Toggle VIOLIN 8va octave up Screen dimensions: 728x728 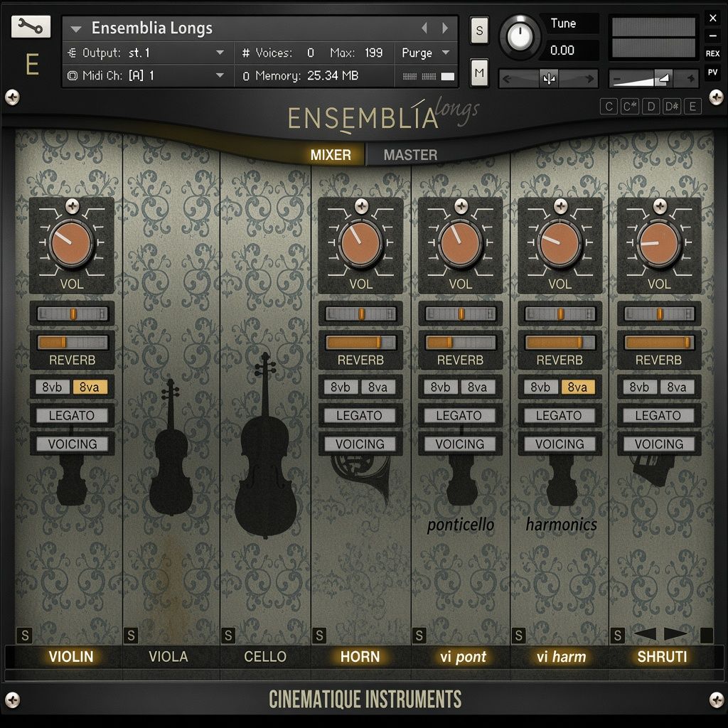90,387
